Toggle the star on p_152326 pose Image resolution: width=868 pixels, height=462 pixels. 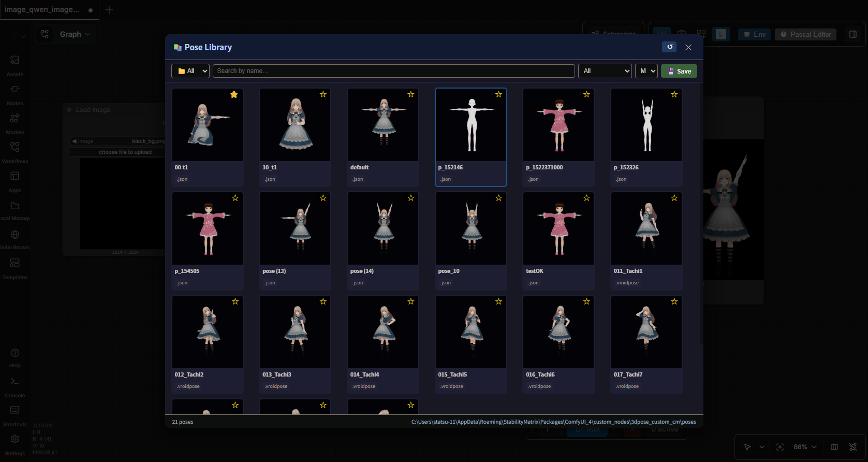pyautogui.click(x=674, y=94)
